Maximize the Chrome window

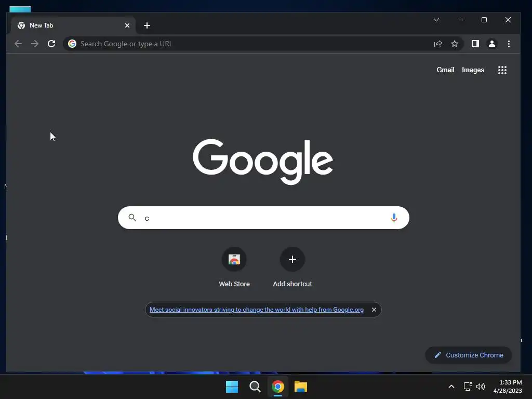pyautogui.click(x=484, y=20)
